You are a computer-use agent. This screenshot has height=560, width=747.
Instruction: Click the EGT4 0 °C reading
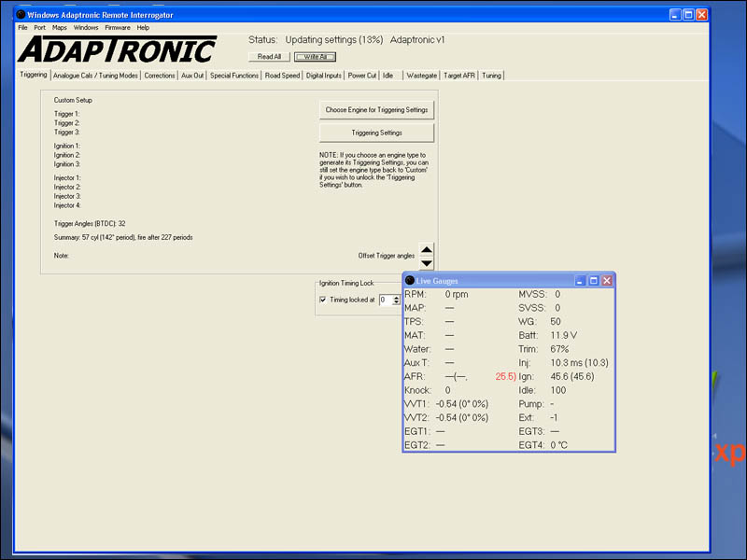543,445
